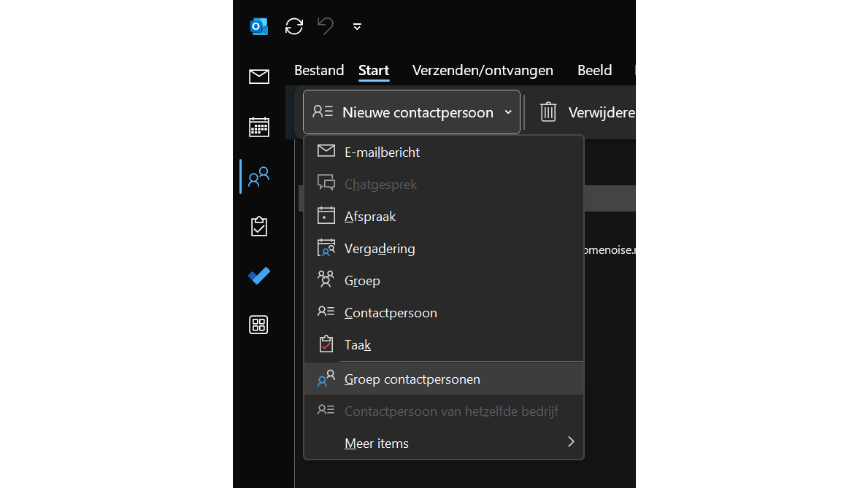The image size is (868, 488).
Task: Open More Apps grid icon
Action: 259,325
